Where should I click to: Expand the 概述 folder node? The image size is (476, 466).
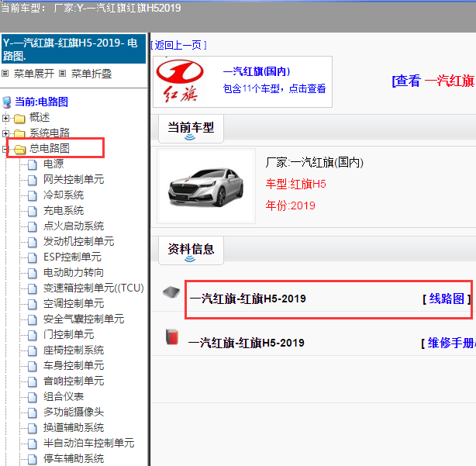[x=5, y=118]
